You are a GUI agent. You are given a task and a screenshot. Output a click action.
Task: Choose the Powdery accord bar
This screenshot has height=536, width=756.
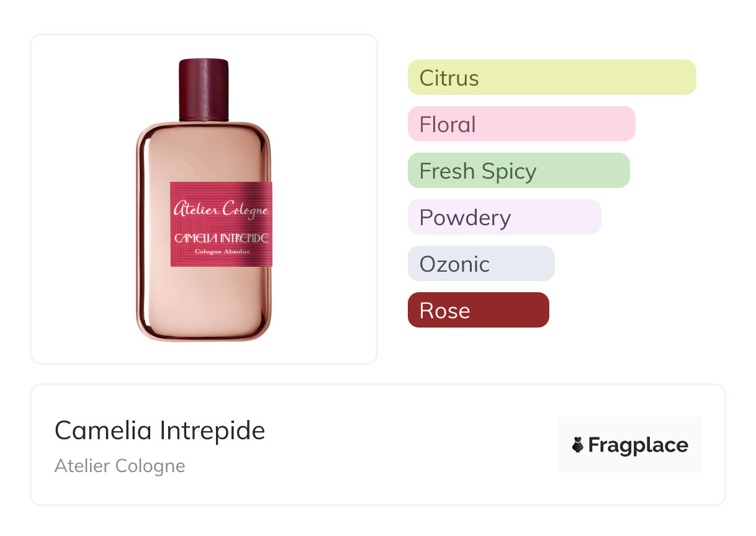[x=504, y=217]
